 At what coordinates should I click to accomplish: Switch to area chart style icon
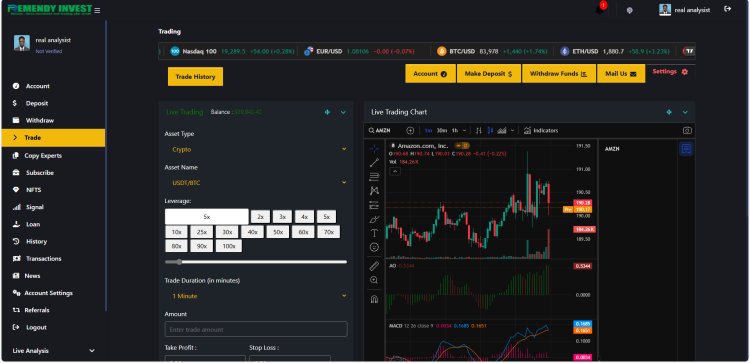(502, 130)
